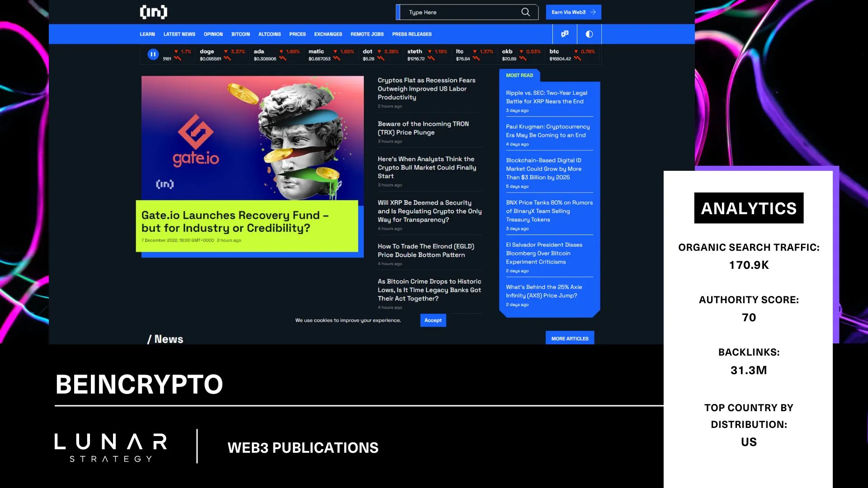868x488 pixels.
Task: Select dot ticker entry
Action: click(381, 55)
